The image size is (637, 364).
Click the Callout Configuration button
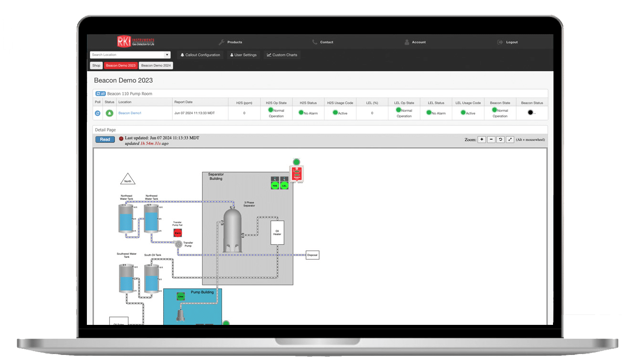[200, 55]
